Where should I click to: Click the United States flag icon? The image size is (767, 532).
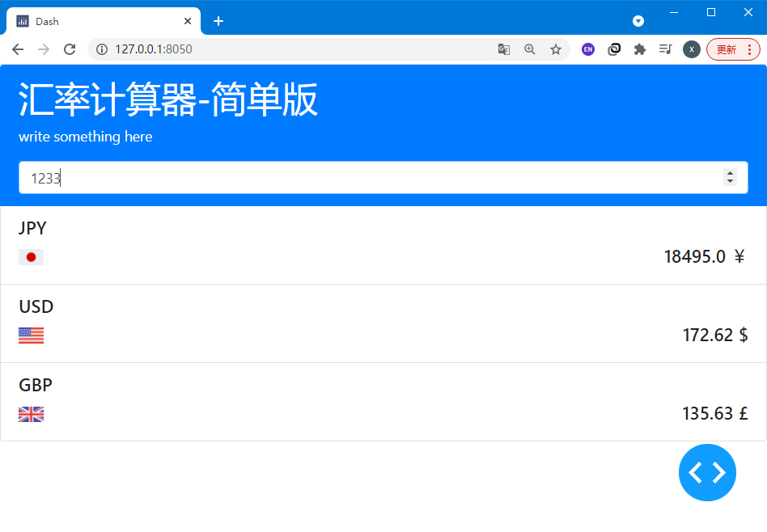(x=32, y=336)
